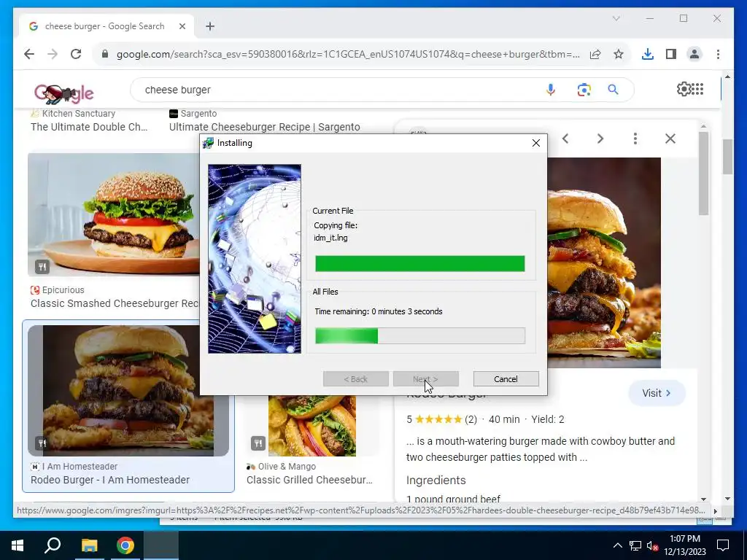The height and width of the screenshot is (560, 747).
Task: Open 'The Ultimate Double Ch...' result link
Action: [x=89, y=127]
